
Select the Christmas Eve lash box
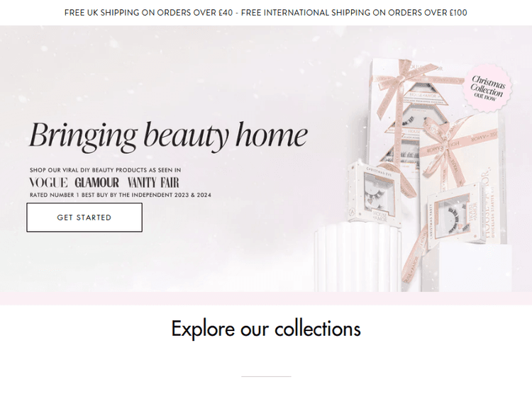375,195
